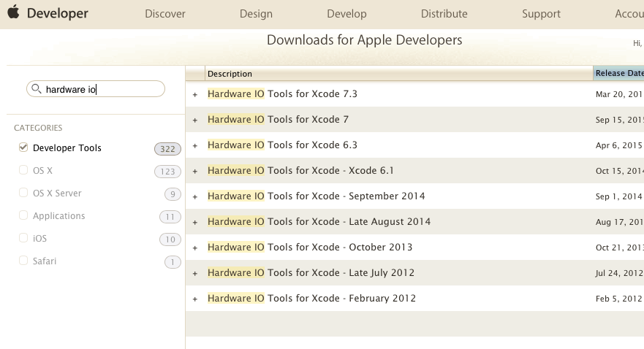Expand the Late August 2014 row

tap(195, 222)
